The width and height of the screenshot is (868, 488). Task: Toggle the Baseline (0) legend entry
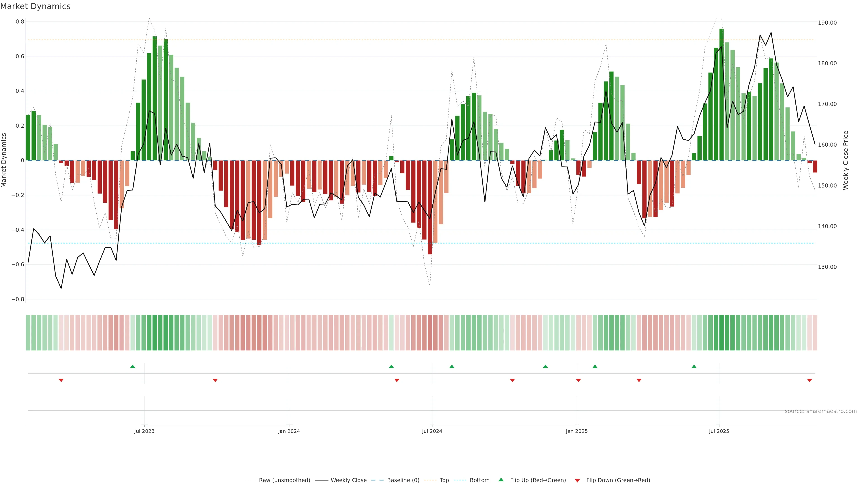pyautogui.click(x=403, y=480)
